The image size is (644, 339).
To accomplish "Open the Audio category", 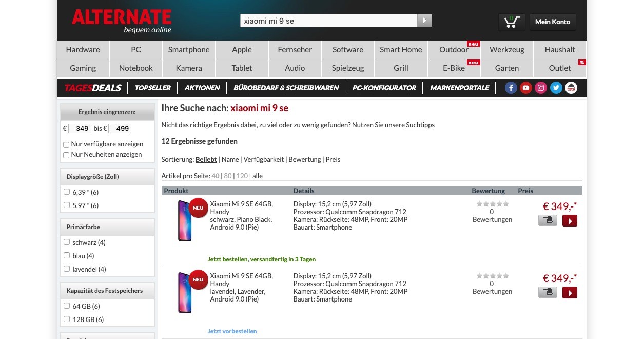I will [295, 68].
